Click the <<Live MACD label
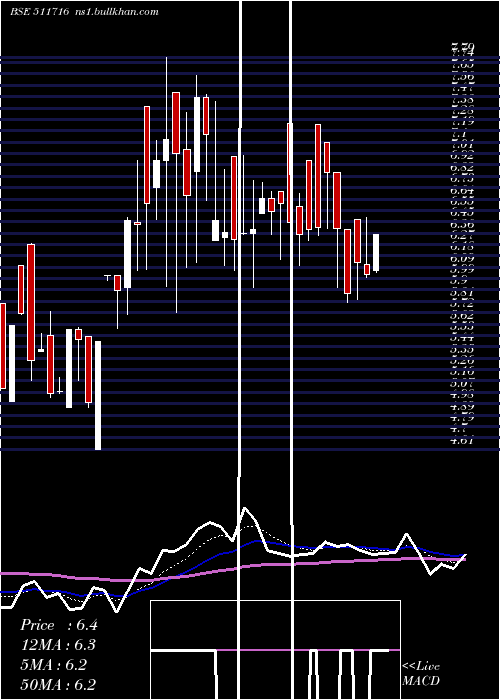 pyautogui.click(x=421, y=673)
